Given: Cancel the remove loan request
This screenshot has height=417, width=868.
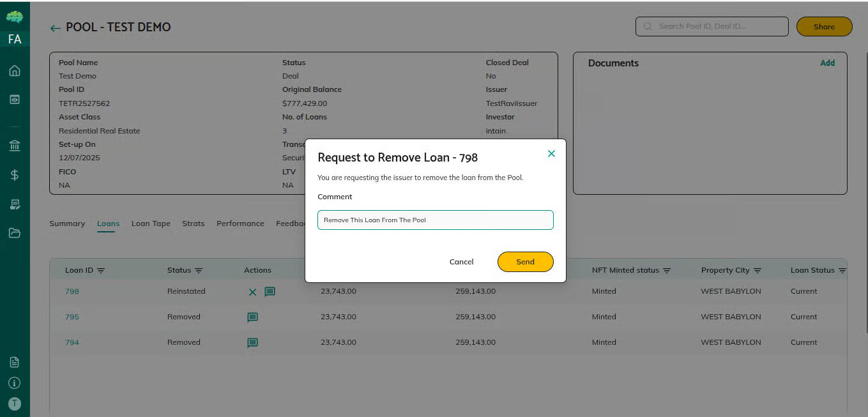Looking at the screenshot, I should [x=461, y=262].
